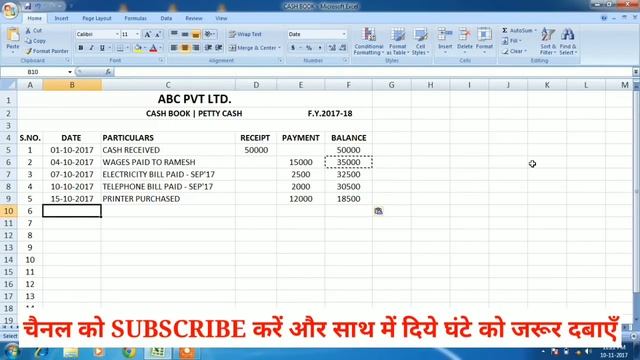Toggle Bottom Align

pos(196,34)
